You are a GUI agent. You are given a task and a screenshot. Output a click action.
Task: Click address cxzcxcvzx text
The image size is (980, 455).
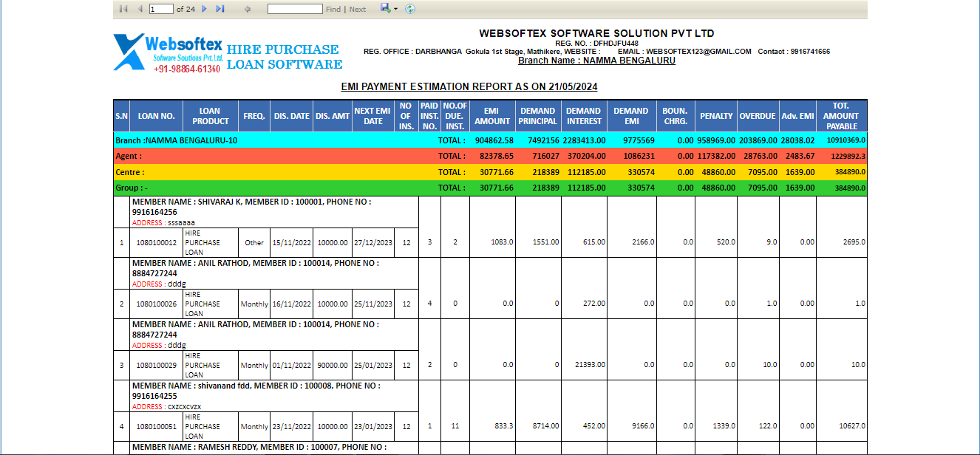[184, 407]
